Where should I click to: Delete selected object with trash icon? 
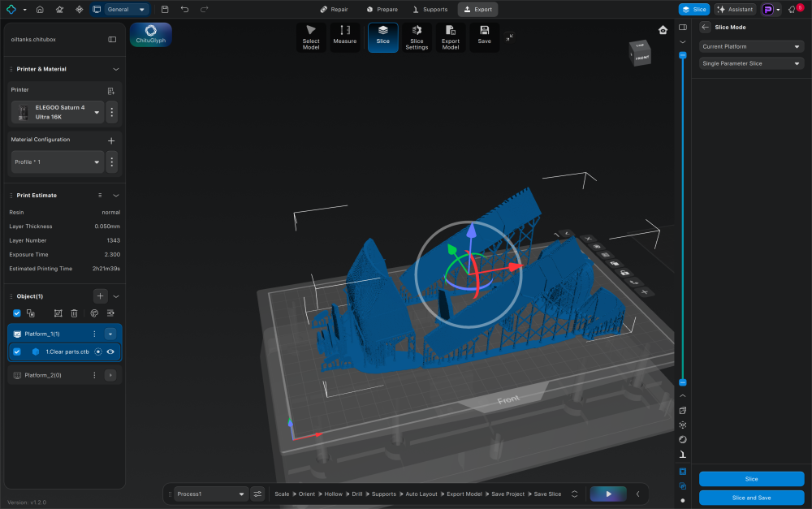point(74,313)
